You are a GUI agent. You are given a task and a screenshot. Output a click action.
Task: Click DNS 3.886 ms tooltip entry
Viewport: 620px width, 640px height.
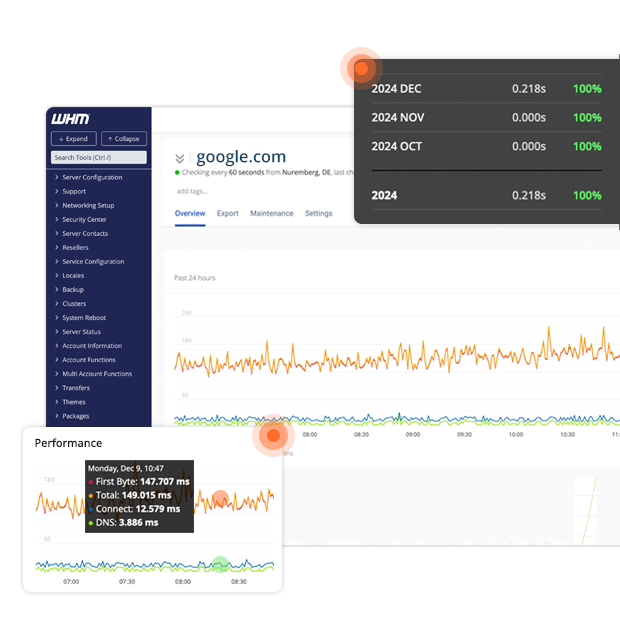click(123, 522)
